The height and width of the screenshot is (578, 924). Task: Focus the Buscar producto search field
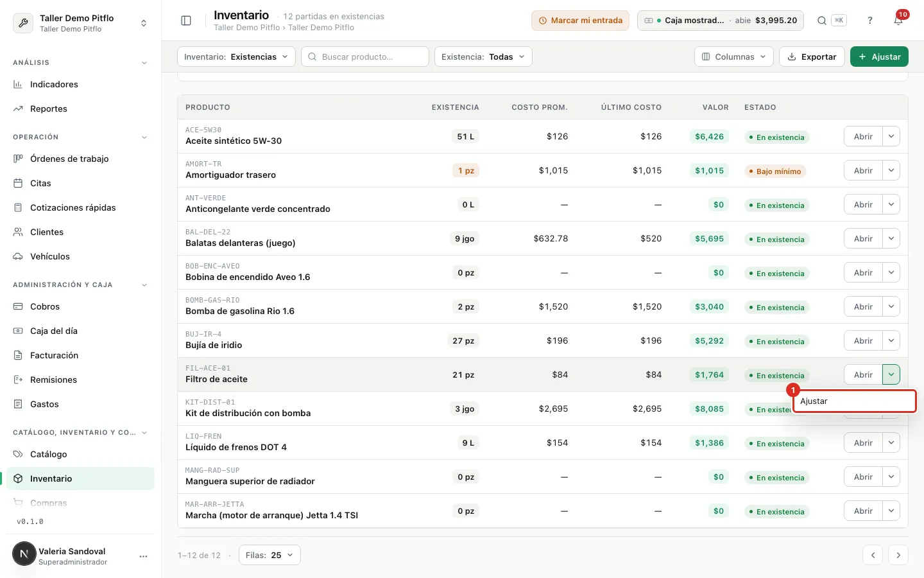[365, 57]
